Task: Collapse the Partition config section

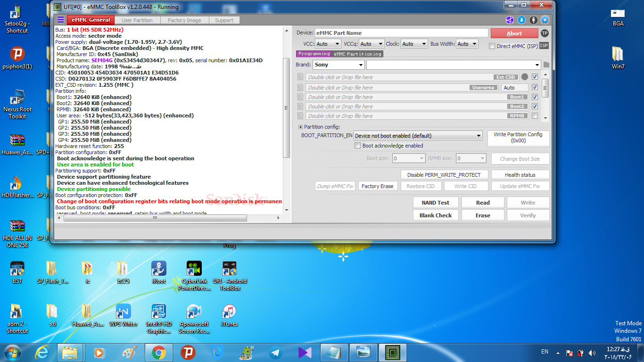Action: pyautogui.click(x=300, y=127)
